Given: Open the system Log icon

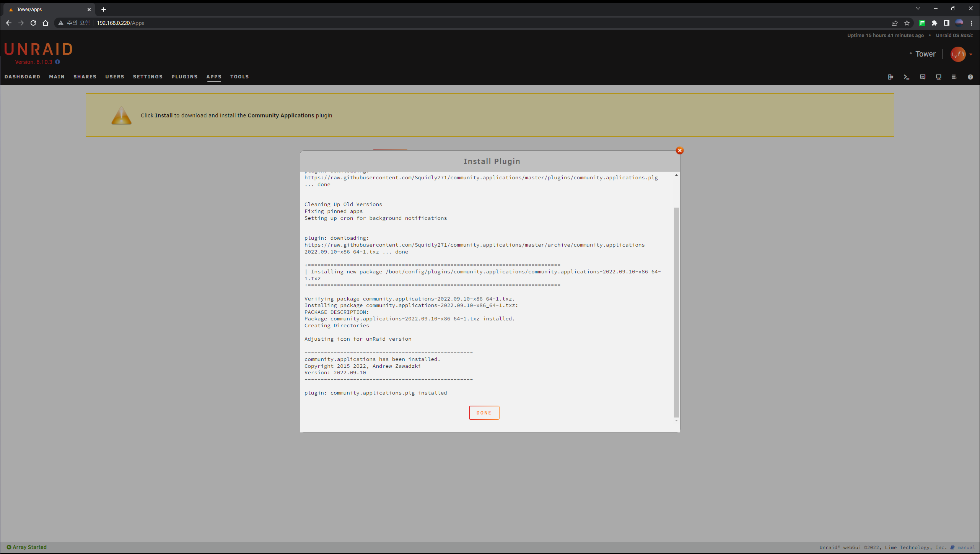Looking at the screenshot, I should tap(954, 77).
